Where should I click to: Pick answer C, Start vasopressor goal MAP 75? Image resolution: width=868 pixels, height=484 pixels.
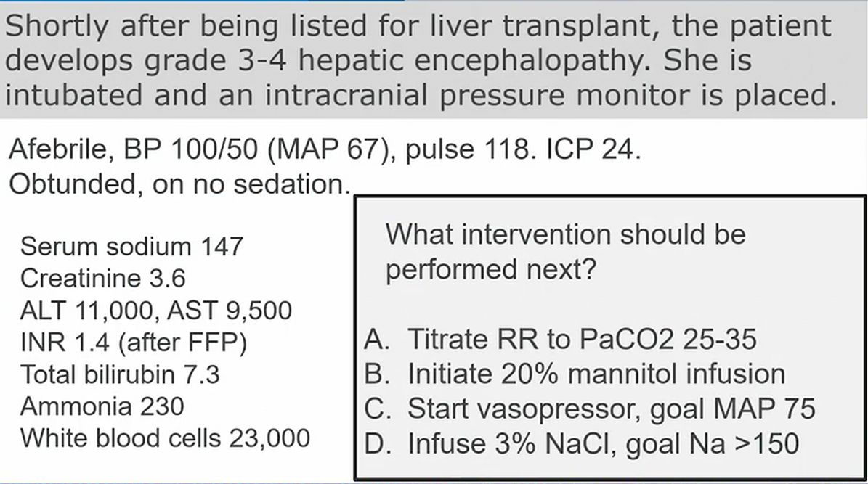(590, 409)
